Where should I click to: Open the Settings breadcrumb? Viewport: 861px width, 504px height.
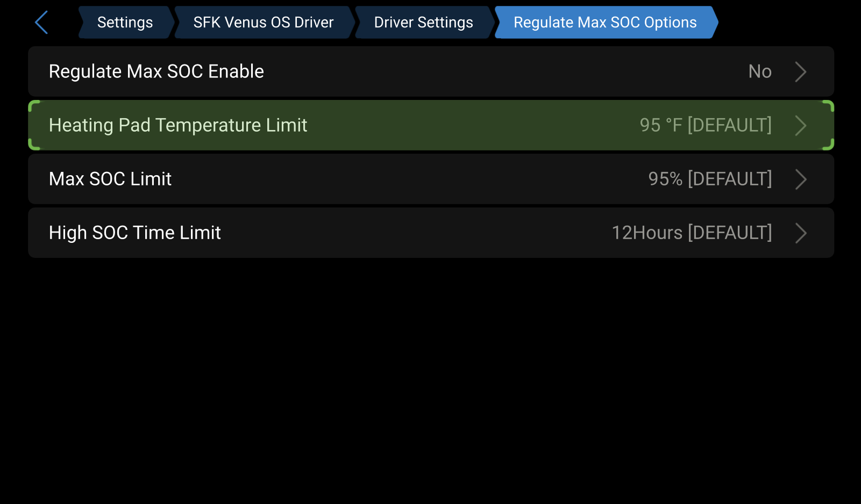[125, 23]
